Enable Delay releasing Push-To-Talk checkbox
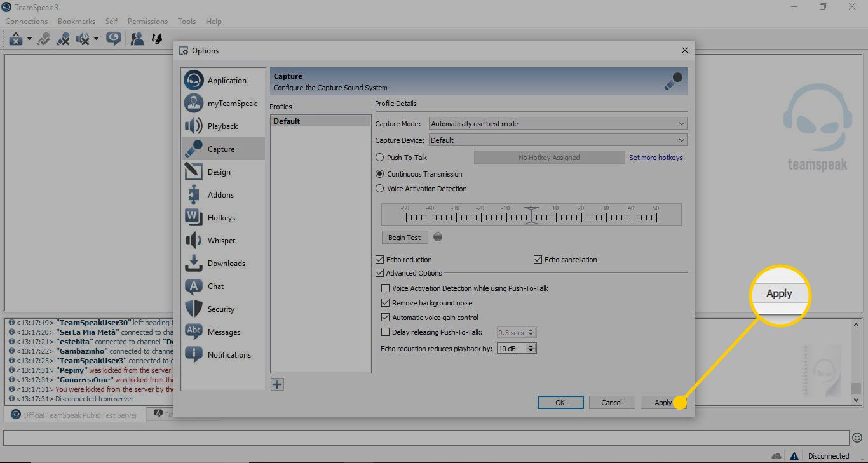 [385, 332]
